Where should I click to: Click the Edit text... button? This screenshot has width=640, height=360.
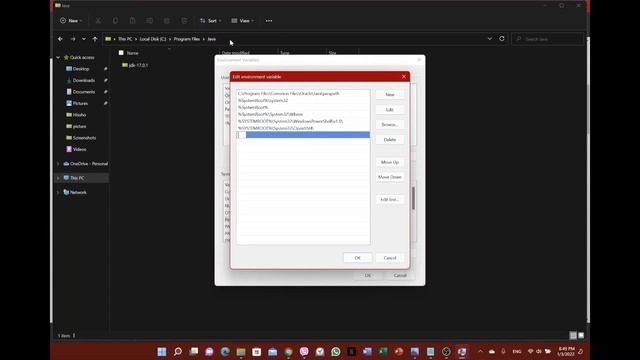click(390, 200)
